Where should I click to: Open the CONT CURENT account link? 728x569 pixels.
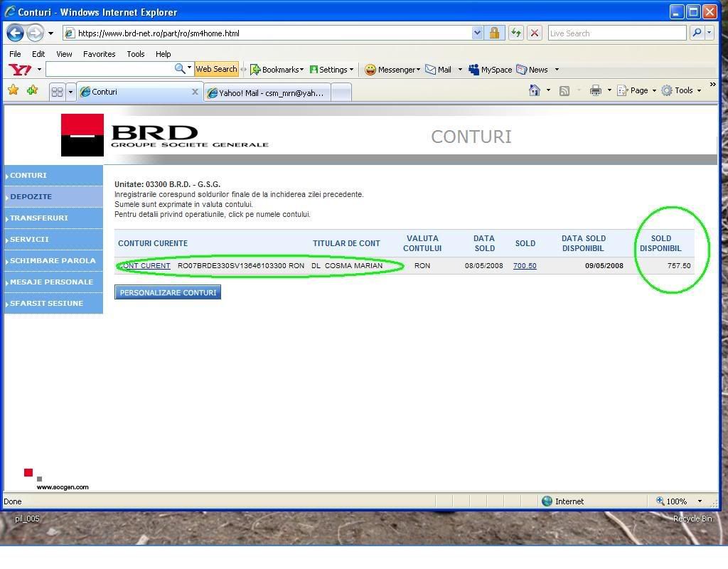coord(144,266)
